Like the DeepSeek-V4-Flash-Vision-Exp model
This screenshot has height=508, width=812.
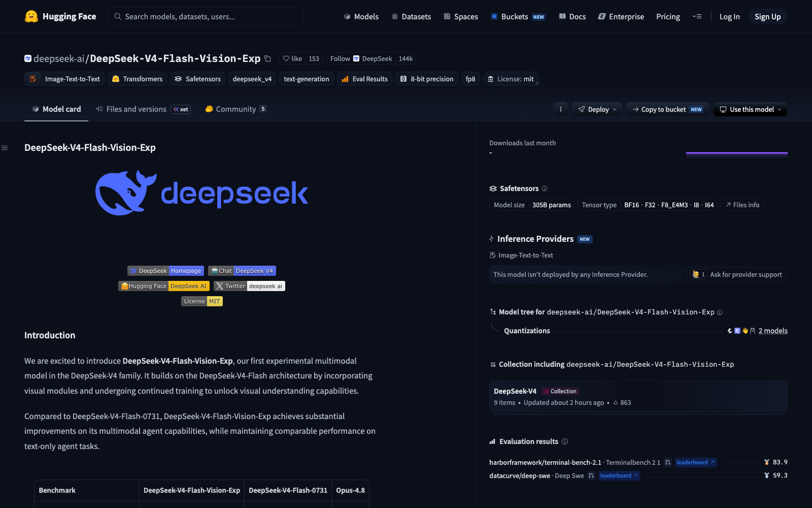click(292, 58)
